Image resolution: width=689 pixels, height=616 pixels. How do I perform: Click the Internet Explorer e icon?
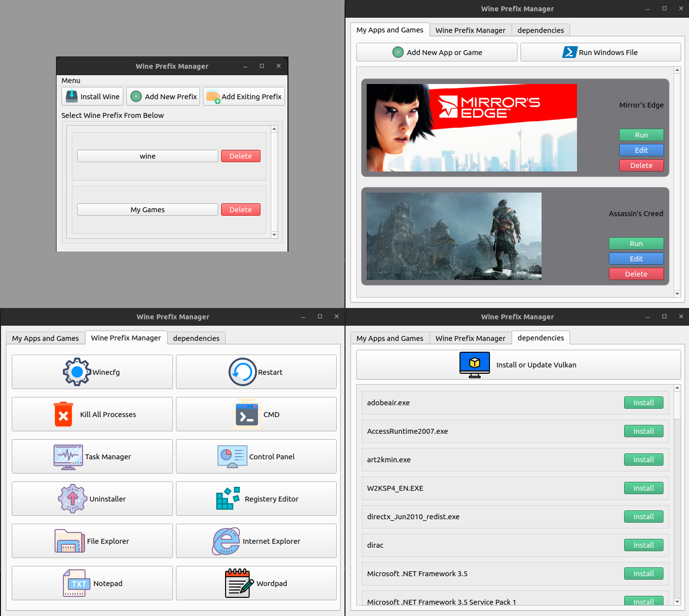tap(226, 541)
